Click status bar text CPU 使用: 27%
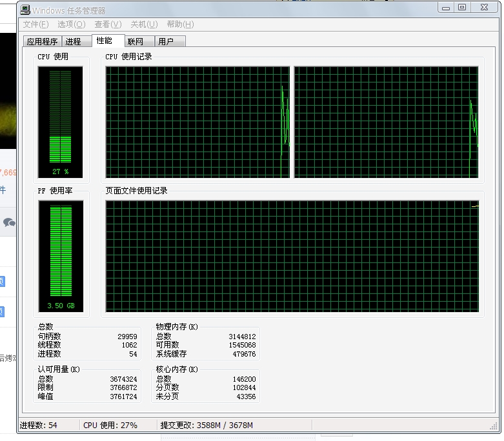Viewport: 504px width, 441px height. [110, 426]
